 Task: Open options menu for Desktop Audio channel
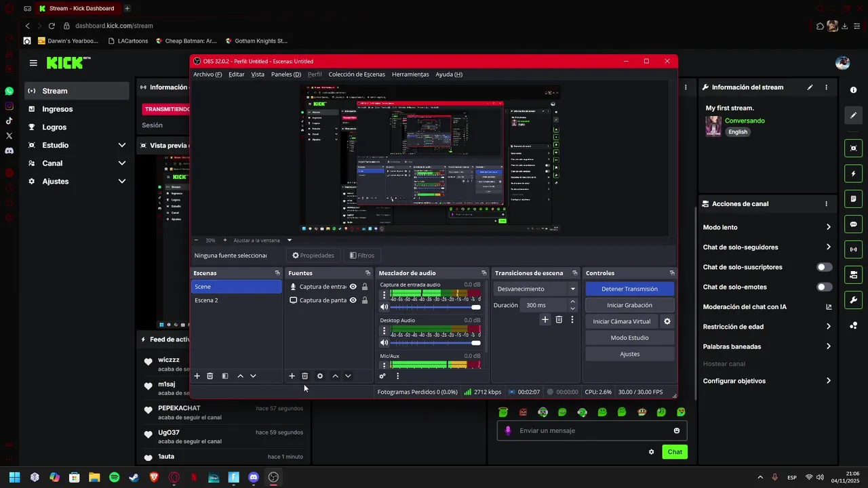coord(384,331)
